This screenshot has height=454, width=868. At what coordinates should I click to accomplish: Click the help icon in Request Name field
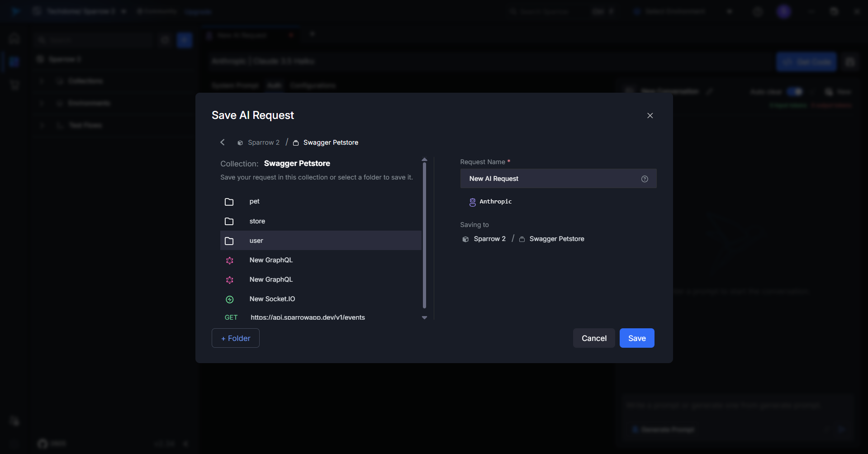click(645, 179)
